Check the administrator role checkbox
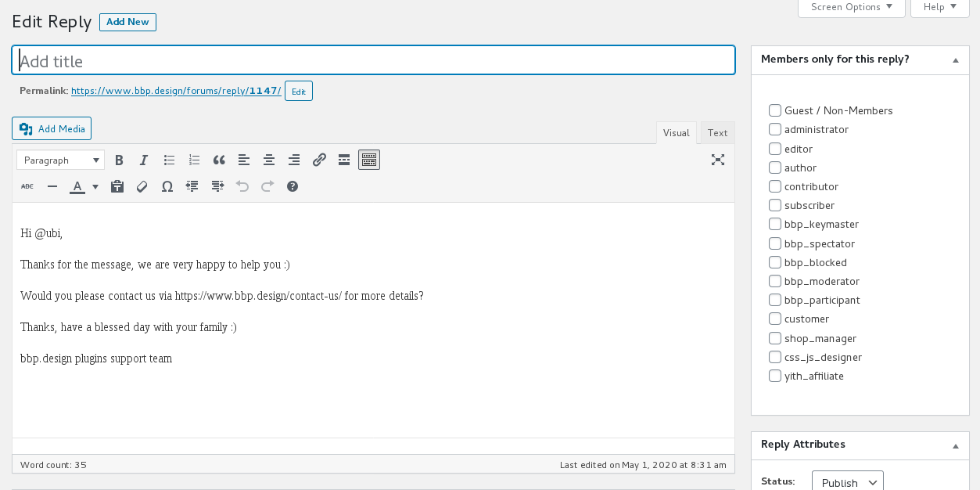Viewport: 980px width, 490px height. (x=774, y=129)
